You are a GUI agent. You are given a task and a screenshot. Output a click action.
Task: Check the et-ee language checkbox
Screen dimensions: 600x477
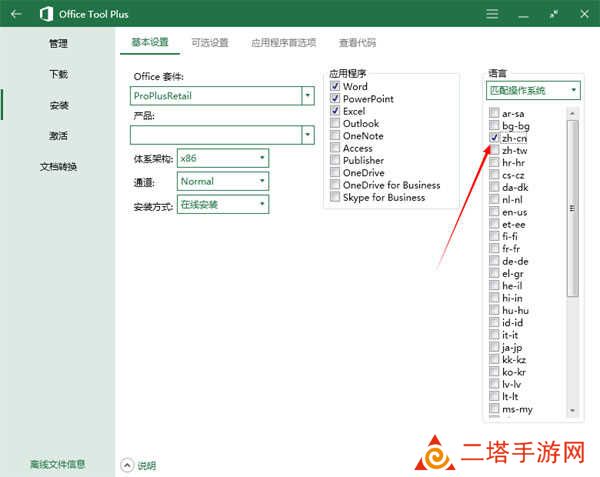494,224
